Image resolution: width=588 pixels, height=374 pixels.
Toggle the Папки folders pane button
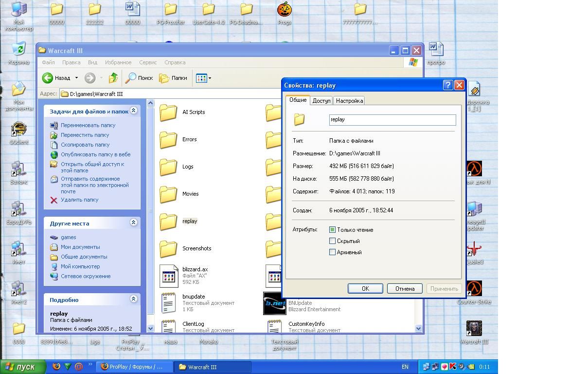[174, 78]
